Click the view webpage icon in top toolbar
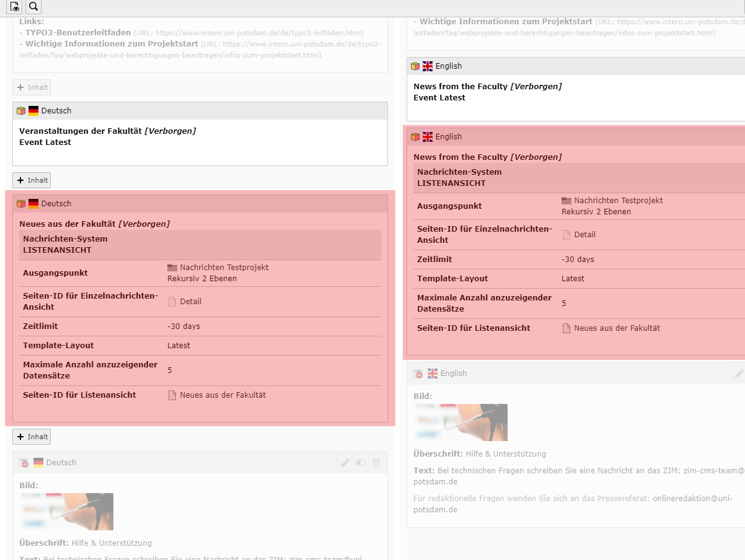The width and height of the screenshot is (745, 560). tap(15, 7)
